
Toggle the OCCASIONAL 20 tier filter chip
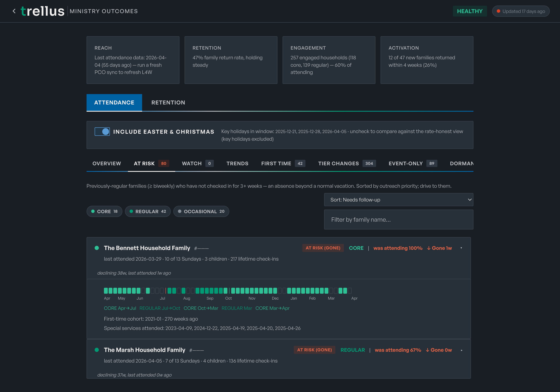tap(201, 211)
